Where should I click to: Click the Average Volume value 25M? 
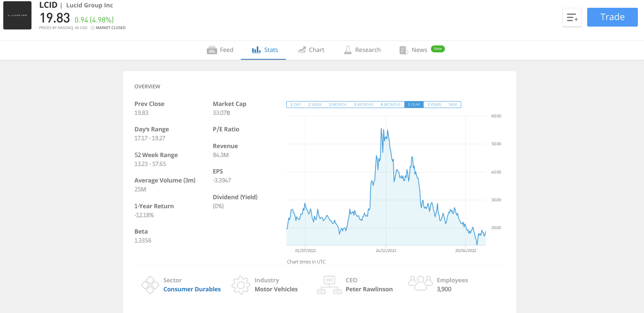(140, 189)
